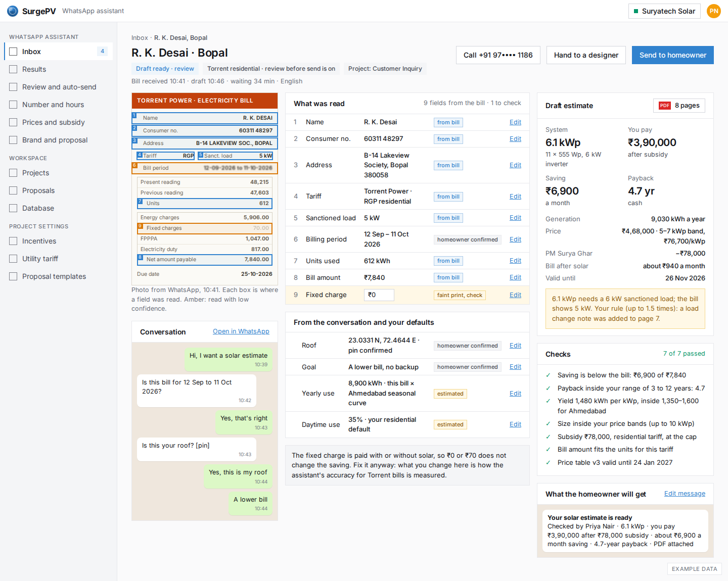Viewport: 728px width, 581px height.
Task: Open the PDF 8 pages draft estimate
Action: (x=679, y=106)
